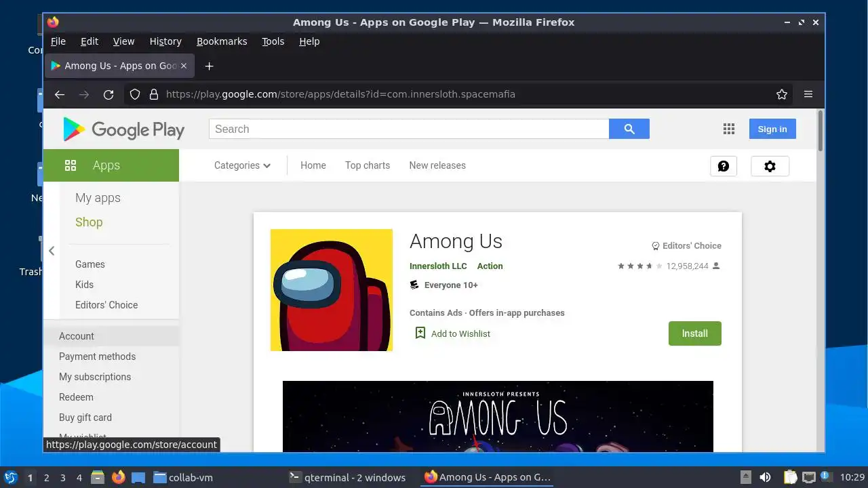Collapse the sidebar with the left chevron
The image size is (868, 488).
[x=52, y=251]
